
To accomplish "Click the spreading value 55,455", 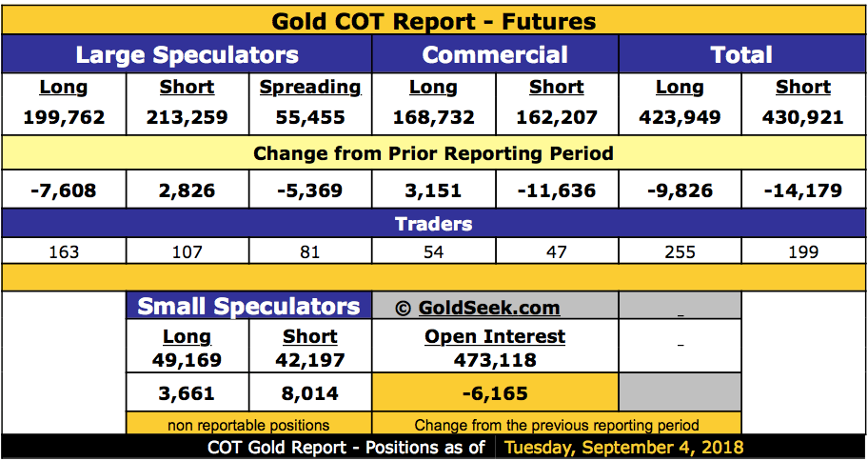I will [310, 118].
